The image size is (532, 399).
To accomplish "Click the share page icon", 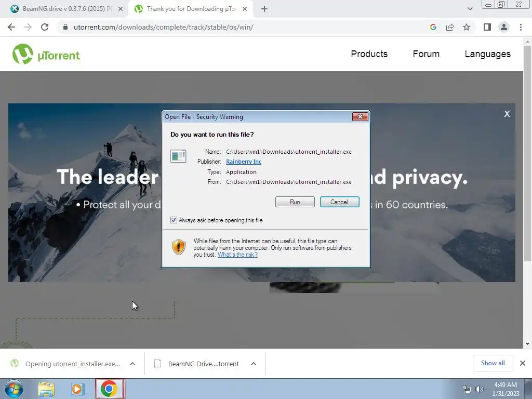I will (450, 27).
